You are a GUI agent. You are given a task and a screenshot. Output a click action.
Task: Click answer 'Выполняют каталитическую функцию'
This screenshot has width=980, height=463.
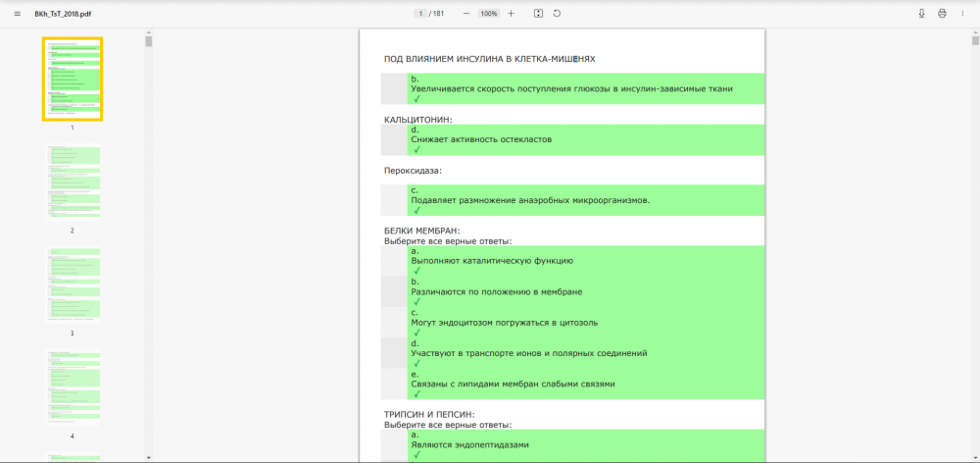pyautogui.click(x=492, y=261)
